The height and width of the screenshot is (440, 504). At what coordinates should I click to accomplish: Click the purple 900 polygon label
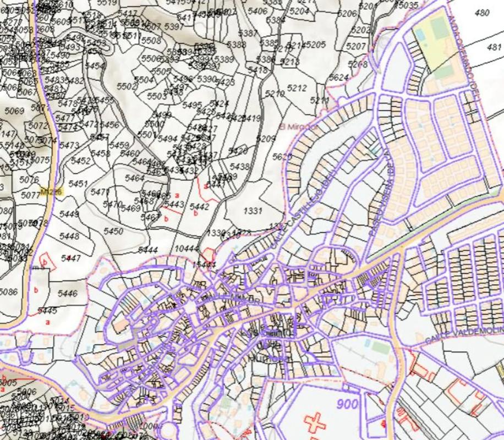coord(348,404)
